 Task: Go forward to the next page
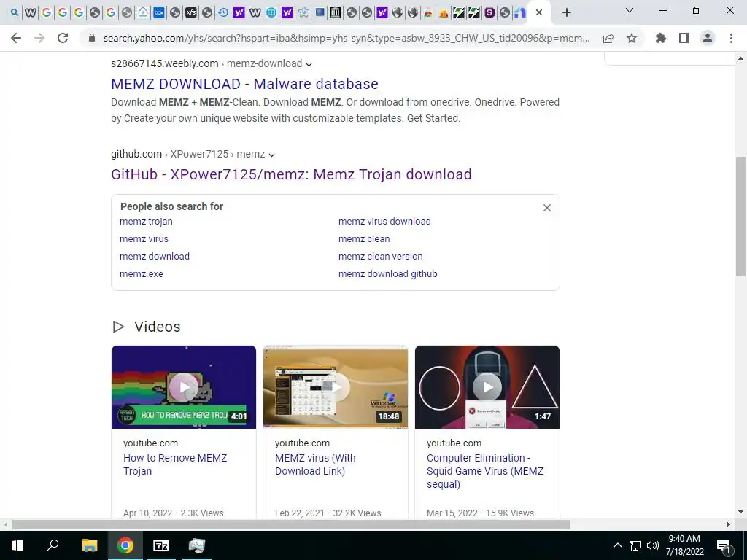[x=39, y=38]
